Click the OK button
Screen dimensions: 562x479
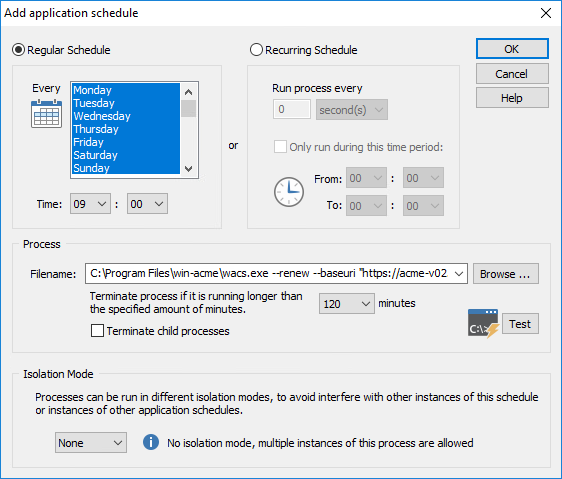click(x=512, y=49)
